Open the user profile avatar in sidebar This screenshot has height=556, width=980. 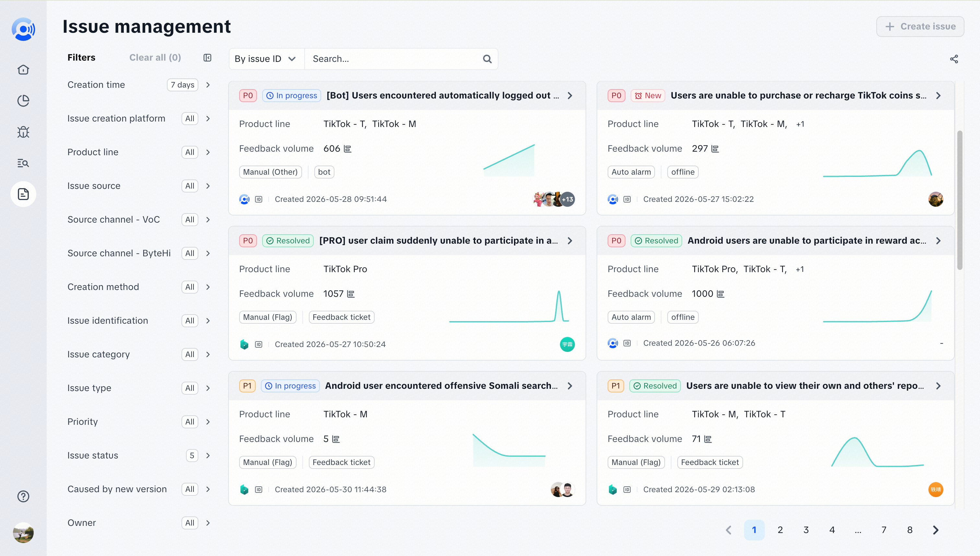(x=23, y=532)
